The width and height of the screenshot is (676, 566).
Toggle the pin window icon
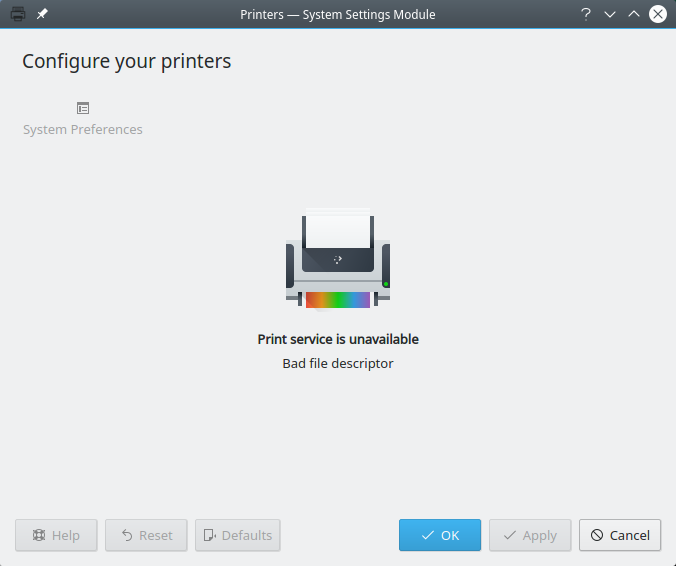[x=42, y=14]
